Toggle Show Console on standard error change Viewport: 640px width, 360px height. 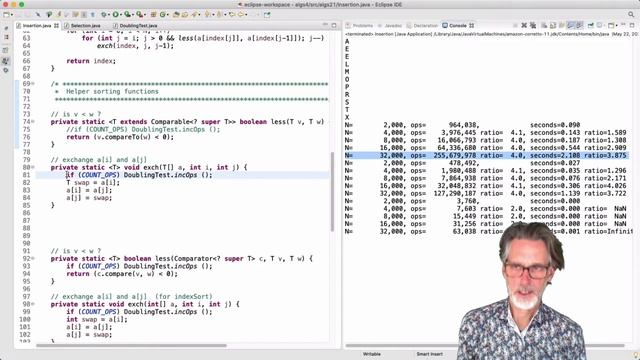(579, 25)
